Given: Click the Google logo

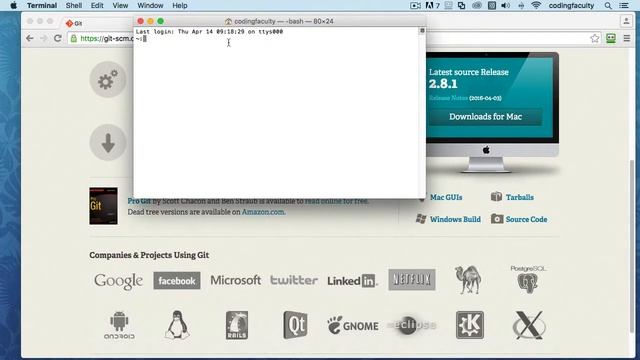Looking at the screenshot, I should click(118, 281).
